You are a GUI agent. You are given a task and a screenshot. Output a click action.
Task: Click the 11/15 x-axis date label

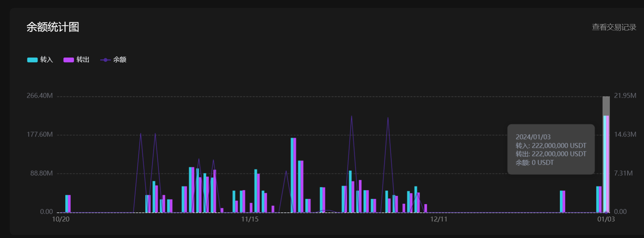click(x=250, y=219)
